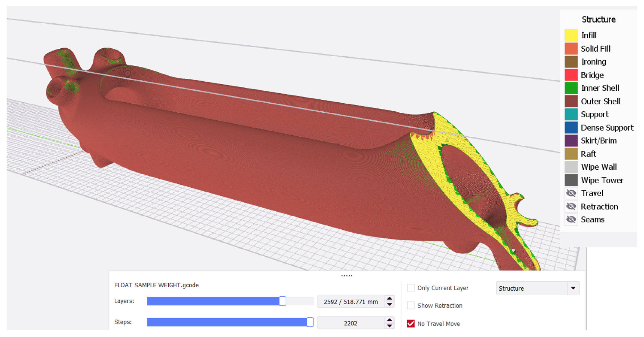
Task: Check the Show Retraction option
Action: pyautogui.click(x=411, y=305)
